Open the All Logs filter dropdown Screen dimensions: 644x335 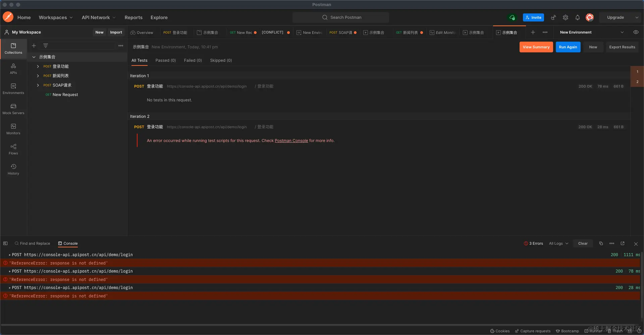pyautogui.click(x=559, y=243)
